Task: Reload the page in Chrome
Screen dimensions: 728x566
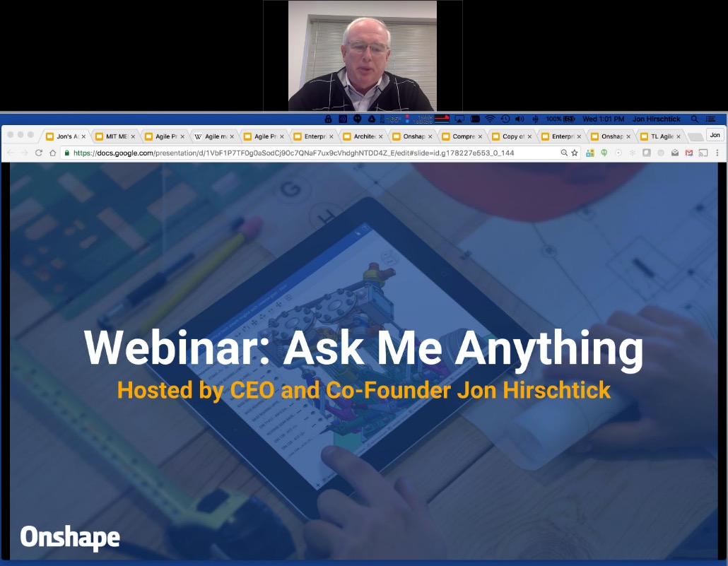Action: pyautogui.click(x=39, y=153)
